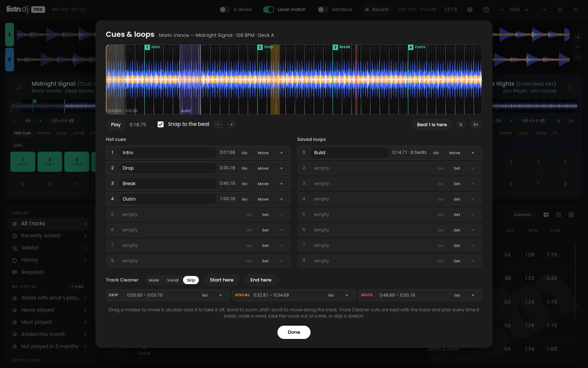Zoom in with plus next to 100%
Image resolution: width=588 pixels, height=368 pixels.
coord(526,10)
